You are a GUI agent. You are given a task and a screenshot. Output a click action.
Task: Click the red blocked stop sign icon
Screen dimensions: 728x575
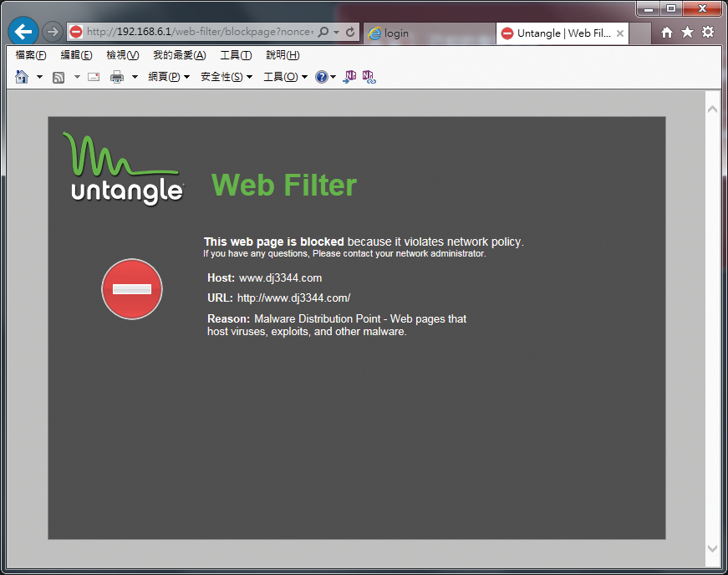132,289
